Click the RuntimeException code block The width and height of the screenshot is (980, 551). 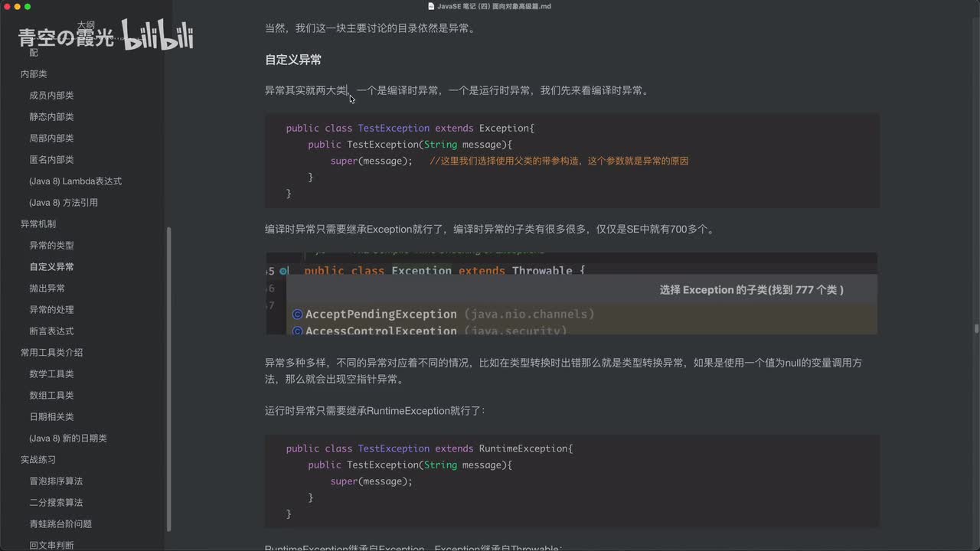572,481
